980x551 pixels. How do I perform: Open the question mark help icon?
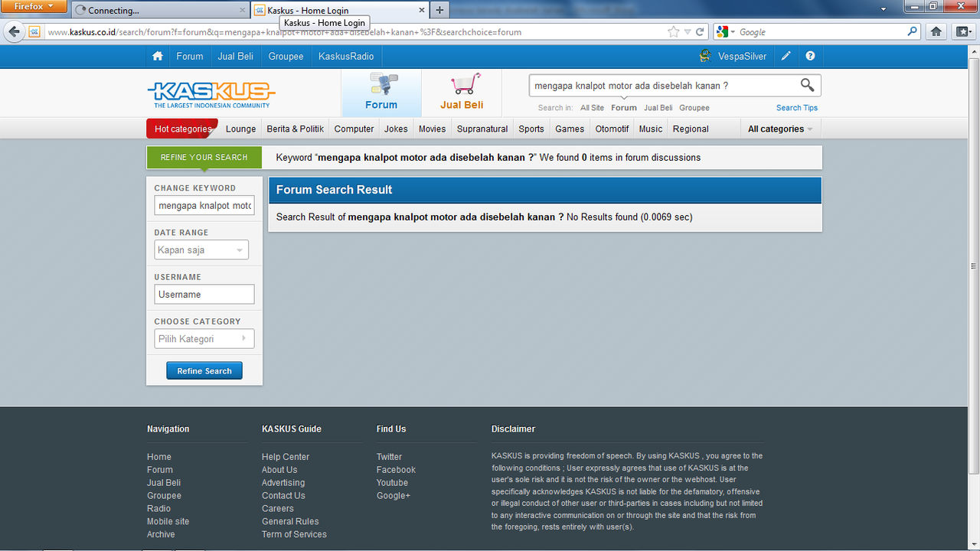(x=810, y=57)
